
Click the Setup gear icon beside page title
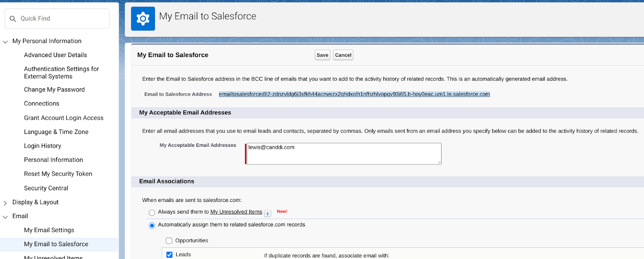tap(143, 18)
